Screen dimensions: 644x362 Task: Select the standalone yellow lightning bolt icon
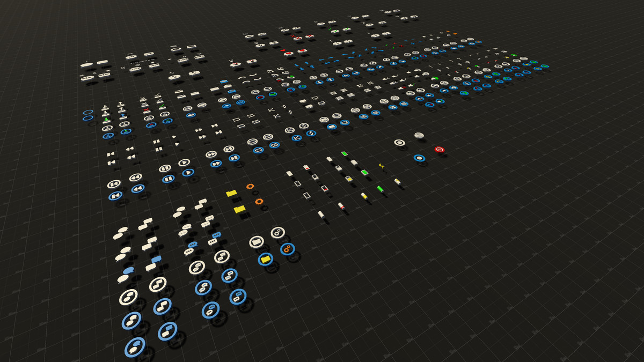[x=382, y=166]
